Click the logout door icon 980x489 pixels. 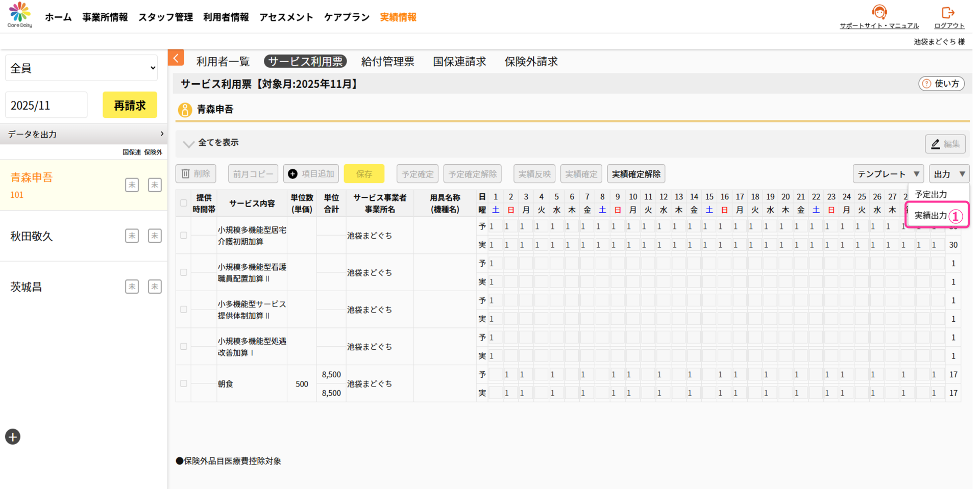click(x=948, y=12)
